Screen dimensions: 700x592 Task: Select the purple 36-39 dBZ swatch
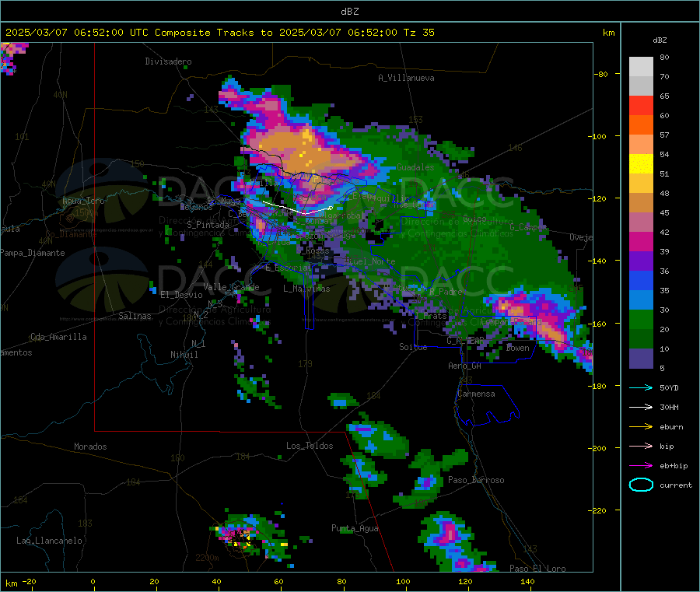click(641, 261)
